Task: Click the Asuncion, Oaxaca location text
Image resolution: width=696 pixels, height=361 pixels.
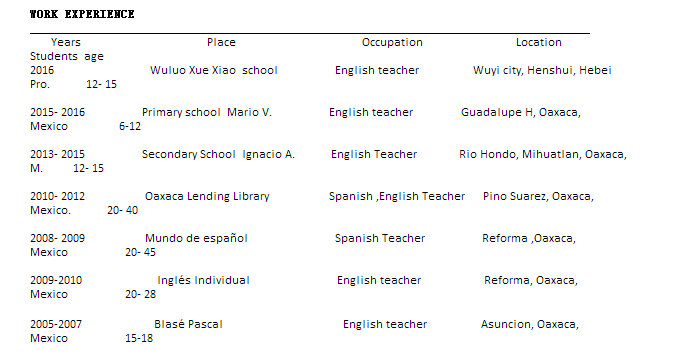Action: click(x=530, y=324)
